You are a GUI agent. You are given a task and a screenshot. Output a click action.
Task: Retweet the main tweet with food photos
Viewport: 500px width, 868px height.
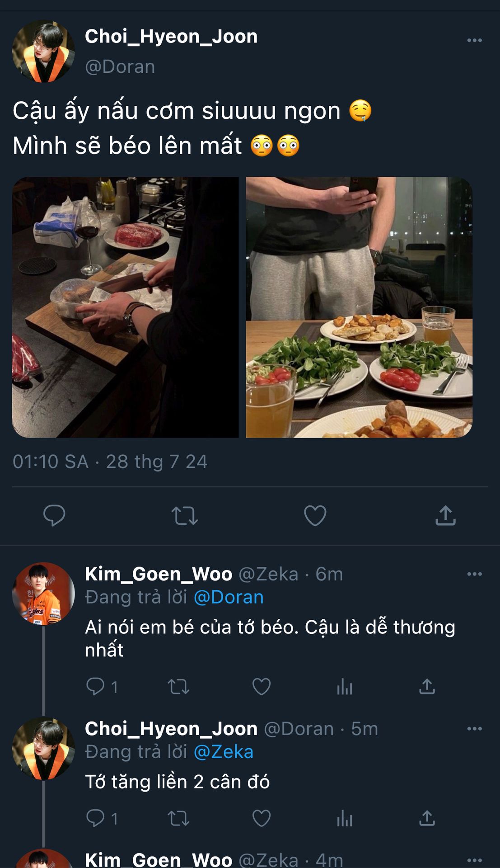point(185,516)
